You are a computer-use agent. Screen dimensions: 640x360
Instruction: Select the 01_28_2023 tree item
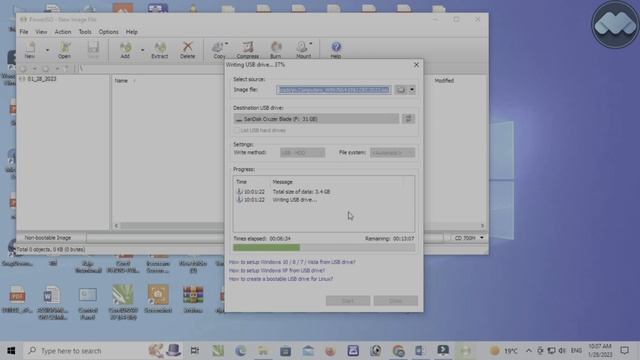tap(41, 79)
